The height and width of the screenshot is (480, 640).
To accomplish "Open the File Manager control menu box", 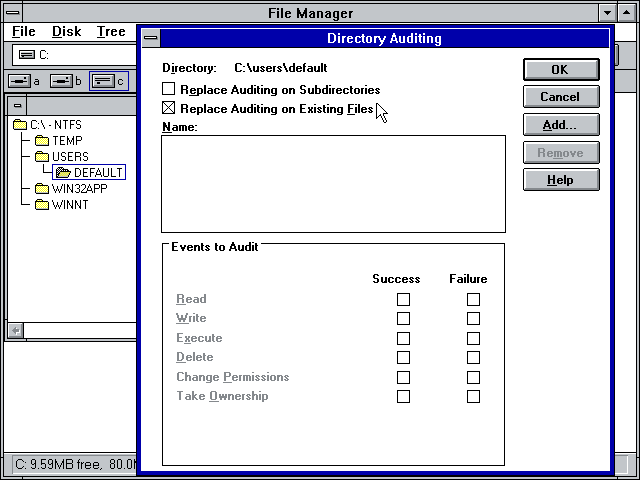I will pyautogui.click(x=13, y=13).
